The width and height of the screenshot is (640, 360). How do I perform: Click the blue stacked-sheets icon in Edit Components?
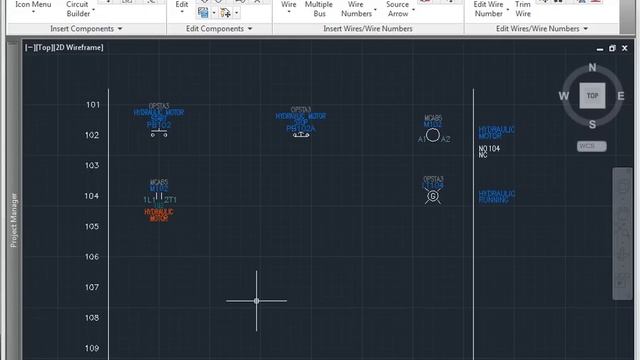203,13
